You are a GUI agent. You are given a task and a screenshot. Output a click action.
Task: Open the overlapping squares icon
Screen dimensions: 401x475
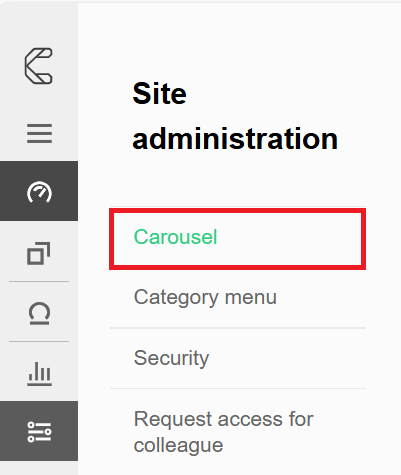click(39, 253)
